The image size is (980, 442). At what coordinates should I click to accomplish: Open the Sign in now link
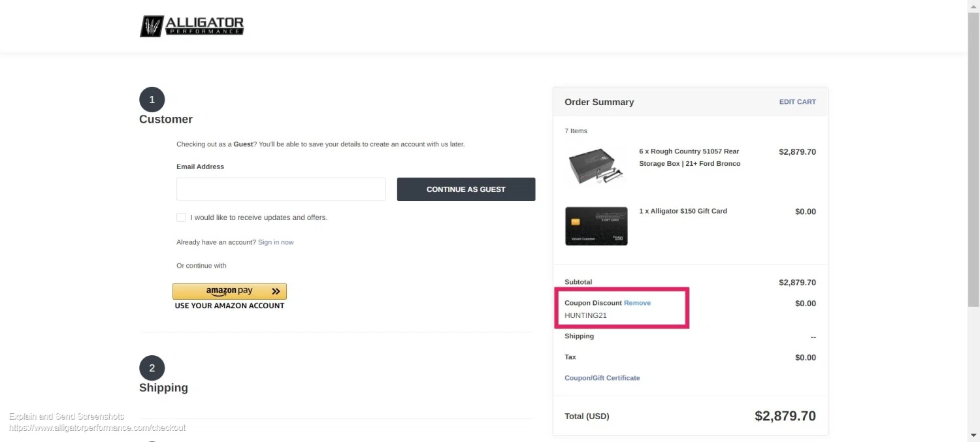click(276, 242)
